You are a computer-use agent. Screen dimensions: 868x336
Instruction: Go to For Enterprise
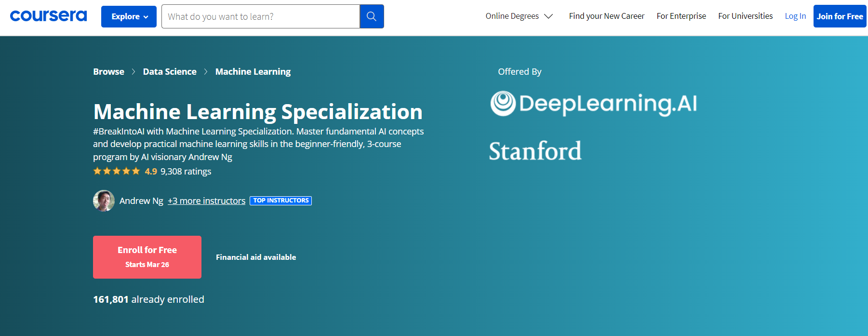tap(681, 16)
